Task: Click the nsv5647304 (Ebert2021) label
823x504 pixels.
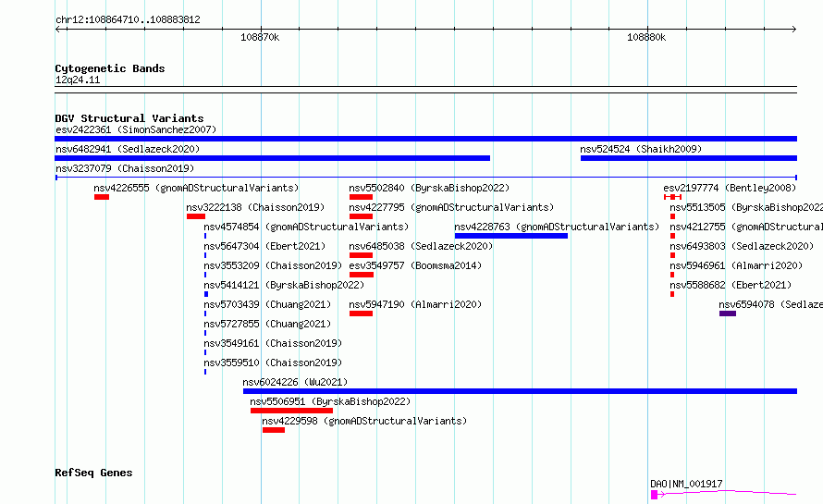Action: (x=264, y=246)
